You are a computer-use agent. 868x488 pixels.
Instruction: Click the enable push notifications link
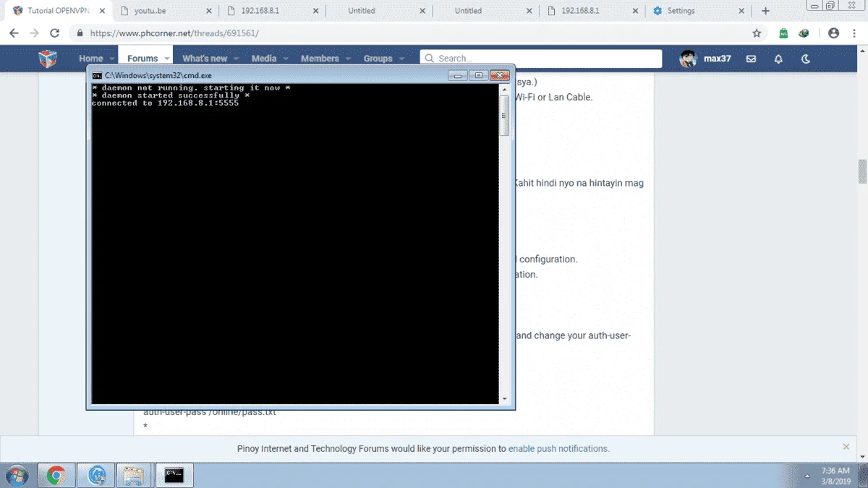tap(558, 448)
